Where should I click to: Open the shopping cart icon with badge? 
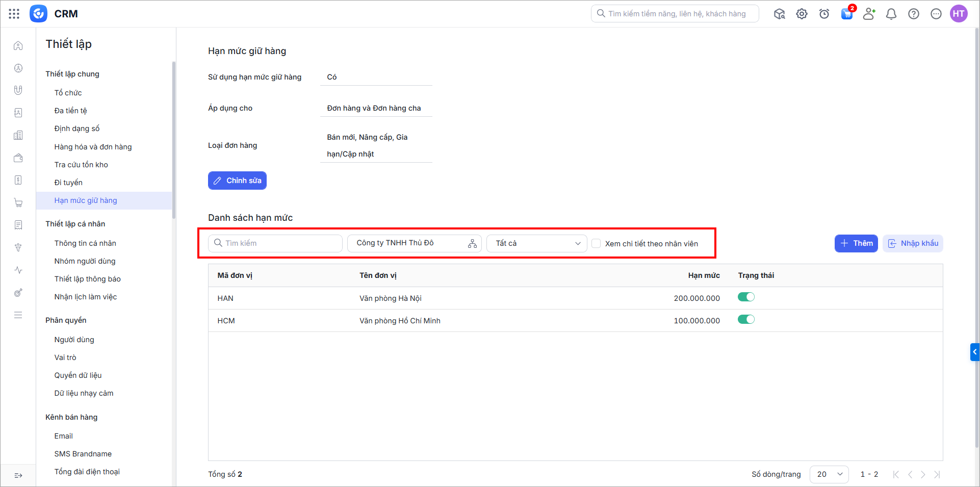coord(846,14)
